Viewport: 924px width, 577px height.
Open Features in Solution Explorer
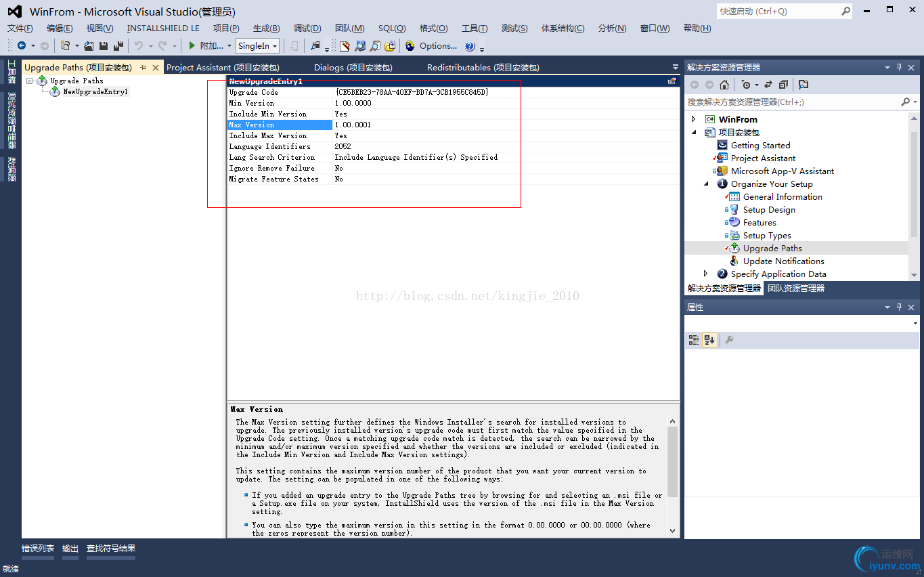tap(760, 222)
